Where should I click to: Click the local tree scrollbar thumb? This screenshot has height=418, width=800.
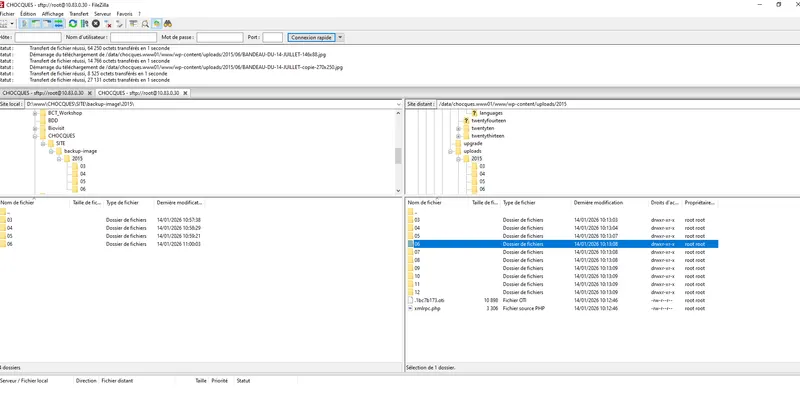pos(398,156)
